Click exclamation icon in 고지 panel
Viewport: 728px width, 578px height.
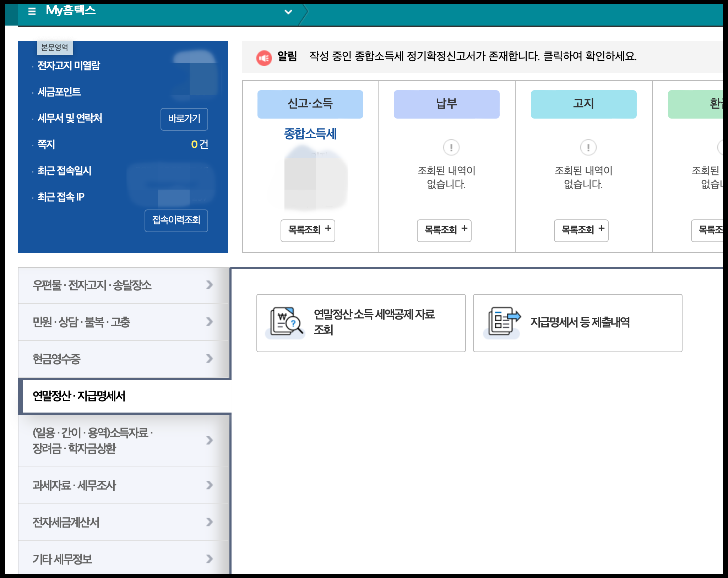588,147
